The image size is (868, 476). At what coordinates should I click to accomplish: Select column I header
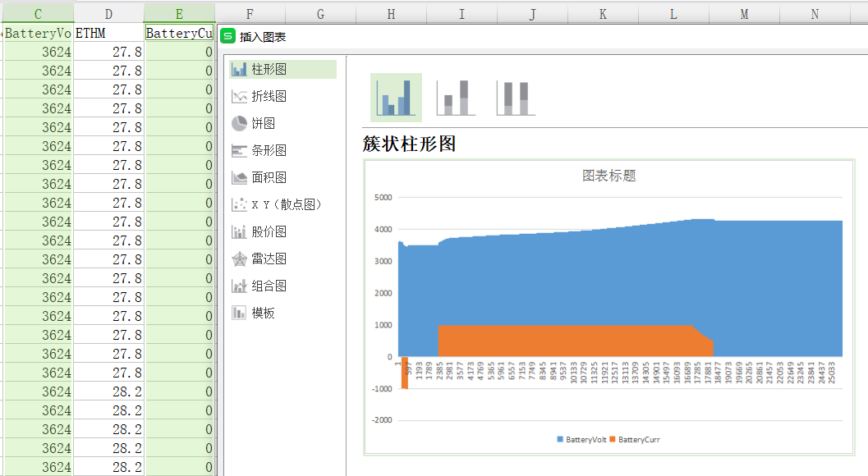tap(462, 14)
